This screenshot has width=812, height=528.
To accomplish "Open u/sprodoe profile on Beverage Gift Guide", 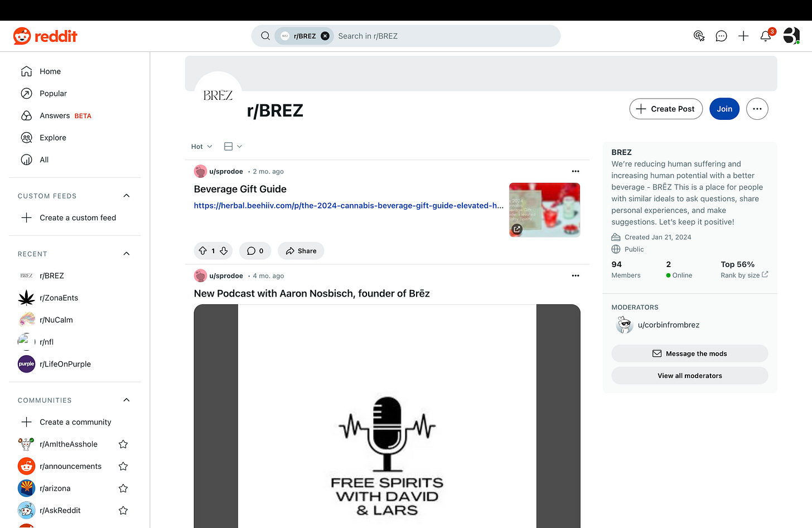I will [x=226, y=172].
